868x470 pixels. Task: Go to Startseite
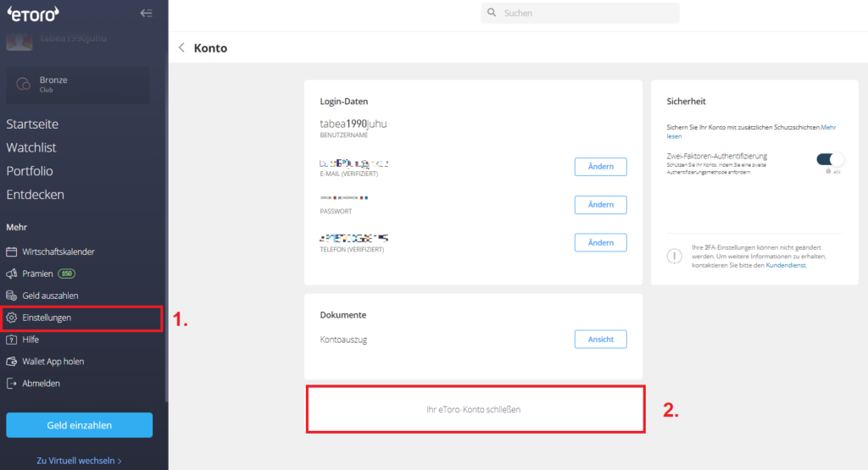coord(32,124)
